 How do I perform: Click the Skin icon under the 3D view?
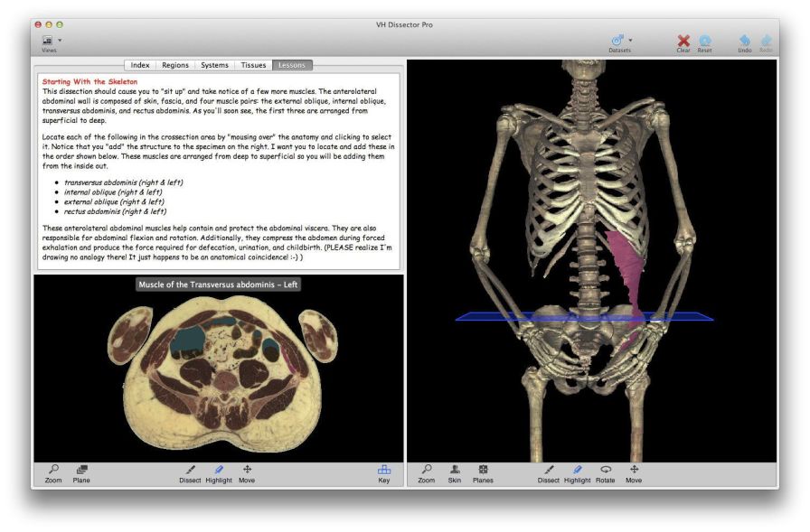coord(455,471)
